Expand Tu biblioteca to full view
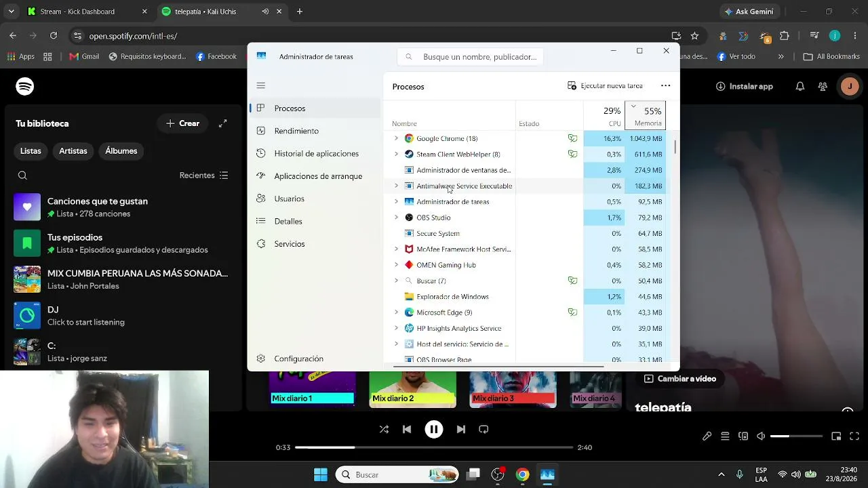The image size is (868, 488). 222,123
